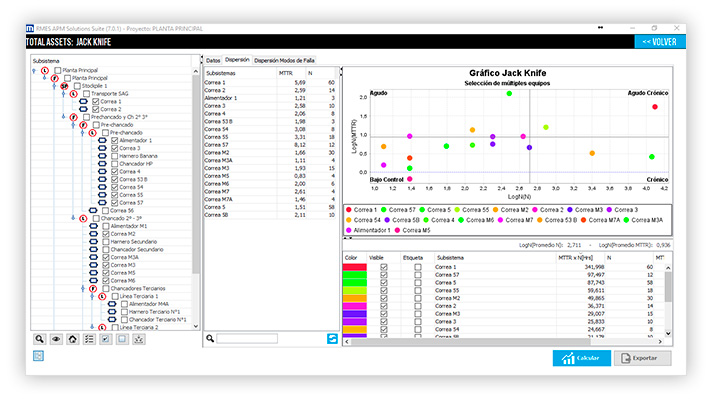This screenshot has width=716, height=399.
Task: Check the Chancador HP checkbox
Action: coord(115,164)
